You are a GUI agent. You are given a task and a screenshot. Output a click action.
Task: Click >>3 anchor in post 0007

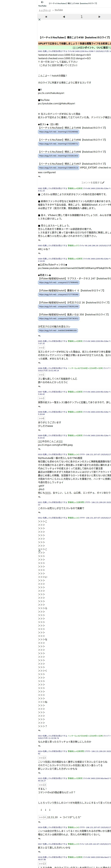pos(41,398)
